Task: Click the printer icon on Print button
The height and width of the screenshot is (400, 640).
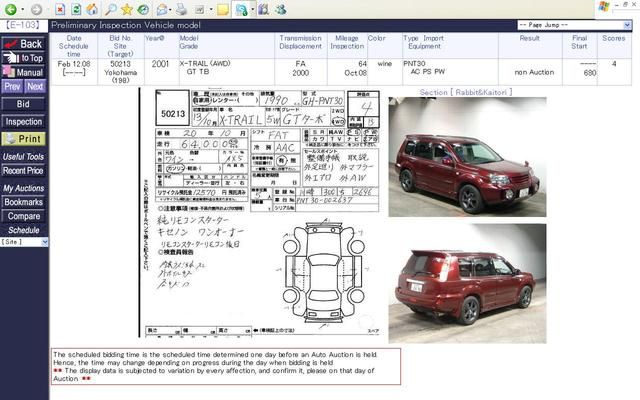Action: [x=11, y=139]
